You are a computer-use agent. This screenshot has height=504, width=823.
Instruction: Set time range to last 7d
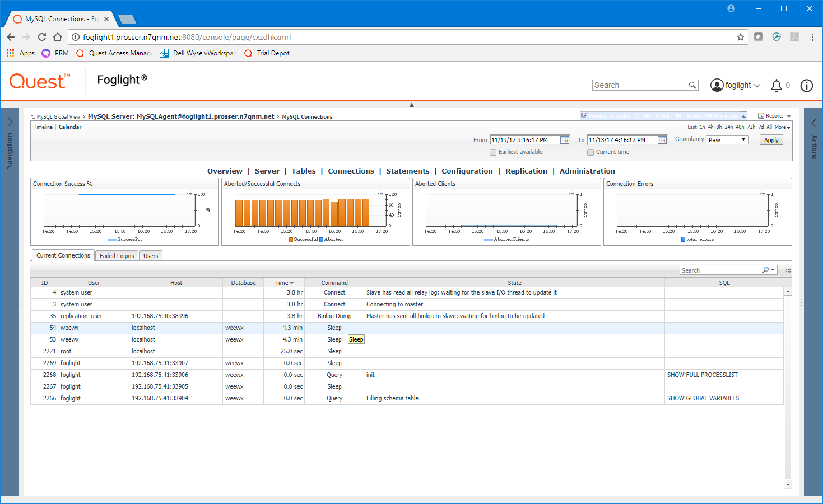(761, 127)
